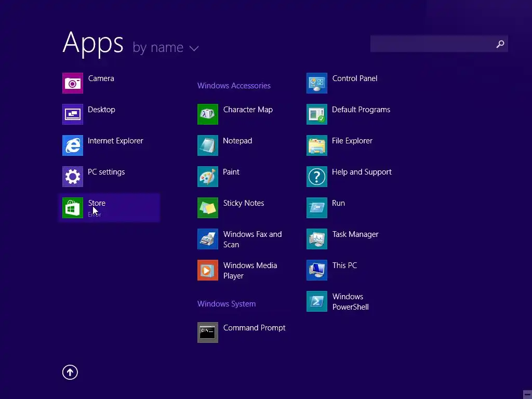The height and width of the screenshot is (399, 532).
Task: Launch Task Manager icon
Action: tap(317, 239)
